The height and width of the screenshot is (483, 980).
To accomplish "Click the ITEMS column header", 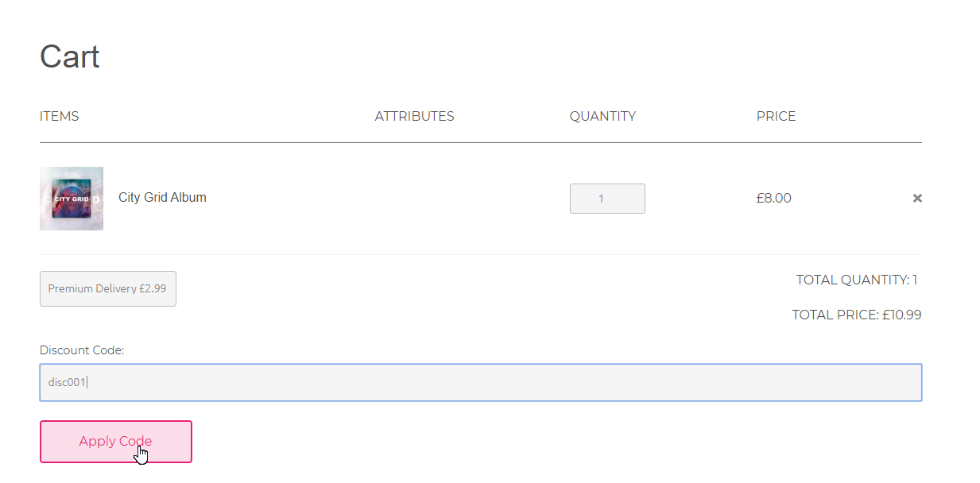I will (x=60, y=116).
